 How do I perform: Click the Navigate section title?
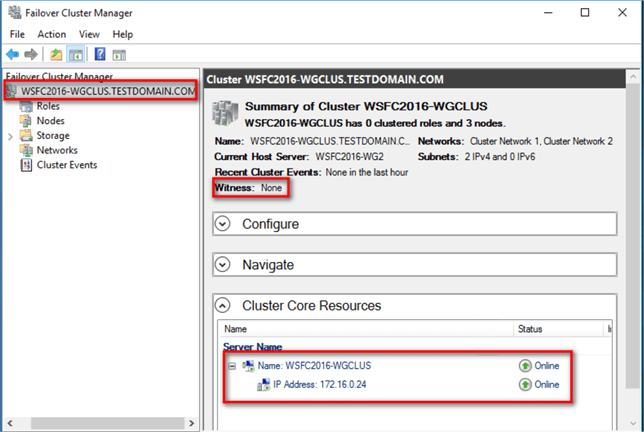[x=268, y=265]
